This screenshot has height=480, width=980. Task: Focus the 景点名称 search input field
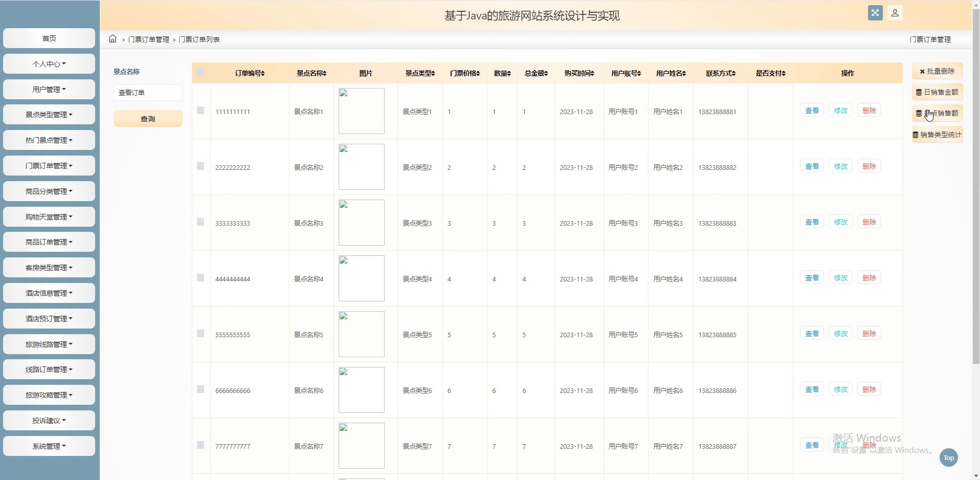[148, 93]
